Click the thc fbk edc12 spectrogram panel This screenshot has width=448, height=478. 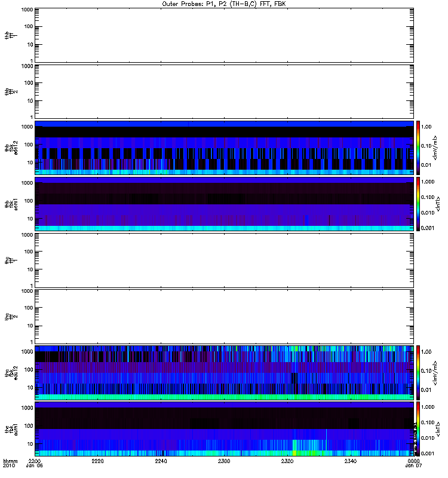225,372
